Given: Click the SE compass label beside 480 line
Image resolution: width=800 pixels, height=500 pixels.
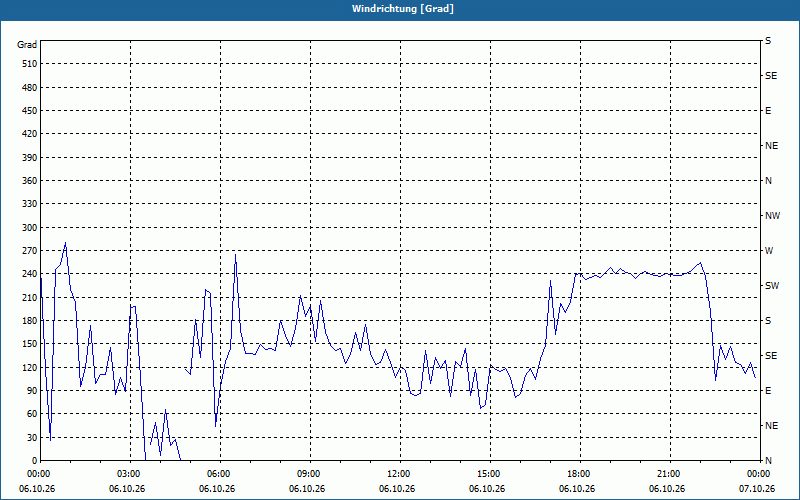Looking at the screenshot, I should pyautogui.click(x=771, y=76).
